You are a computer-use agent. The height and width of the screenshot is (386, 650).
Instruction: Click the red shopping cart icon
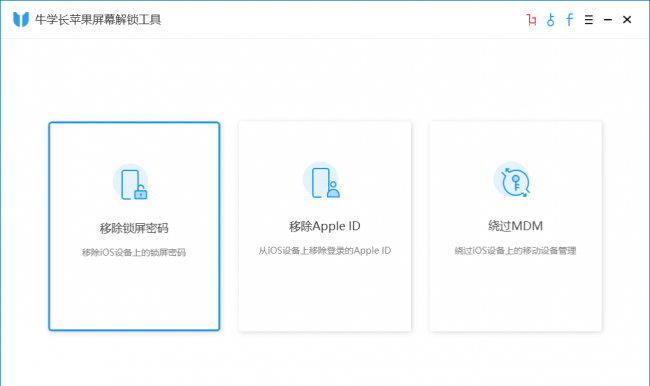click(x=531, y=19)
